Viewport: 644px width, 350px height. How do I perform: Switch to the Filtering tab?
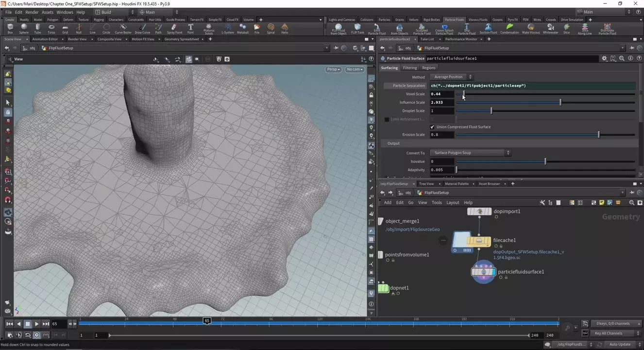coord(409,68)
